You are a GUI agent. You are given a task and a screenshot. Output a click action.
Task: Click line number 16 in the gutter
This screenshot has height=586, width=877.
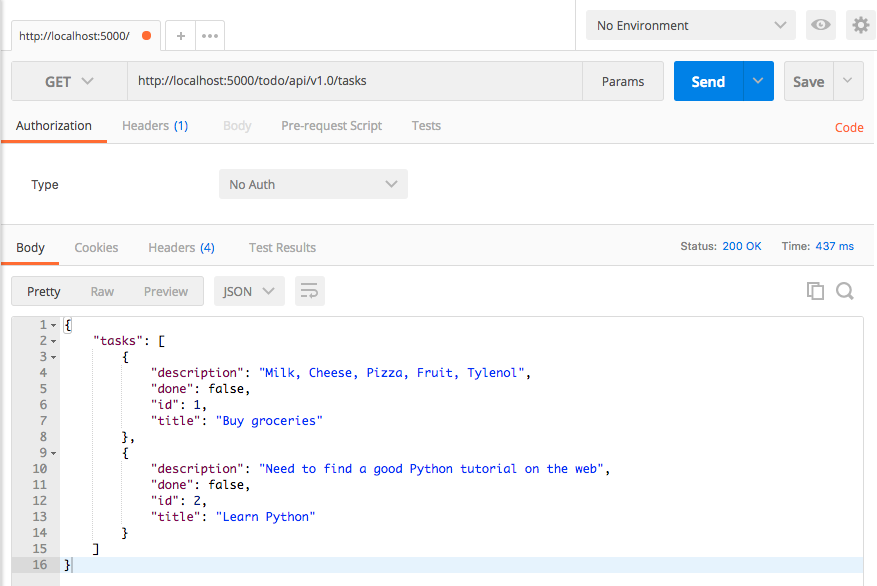pyautogui.click(x=40, y=565)
